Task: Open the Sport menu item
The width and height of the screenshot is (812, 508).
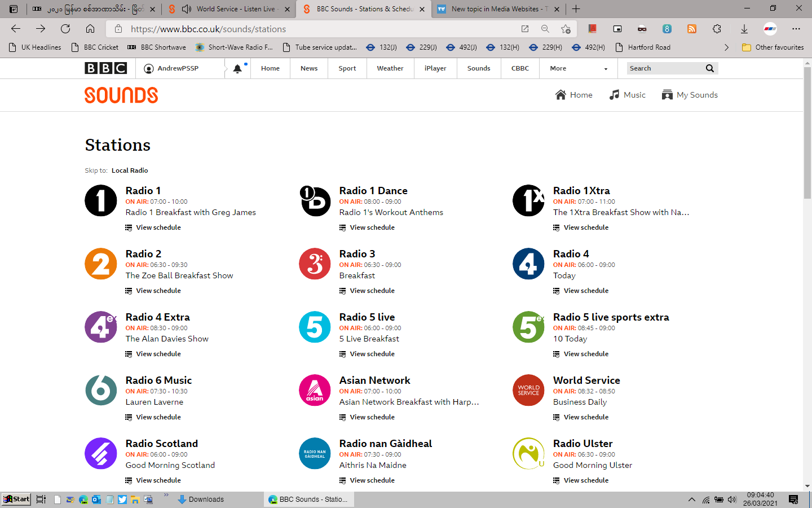Action: point(347,68)
